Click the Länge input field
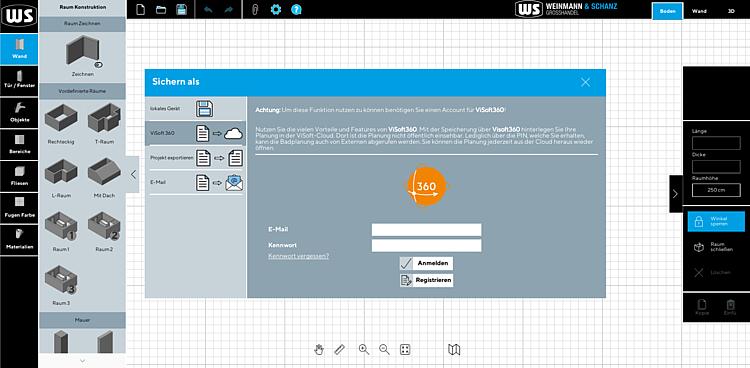The image size is (750, 368). click(x=716, y=143)
